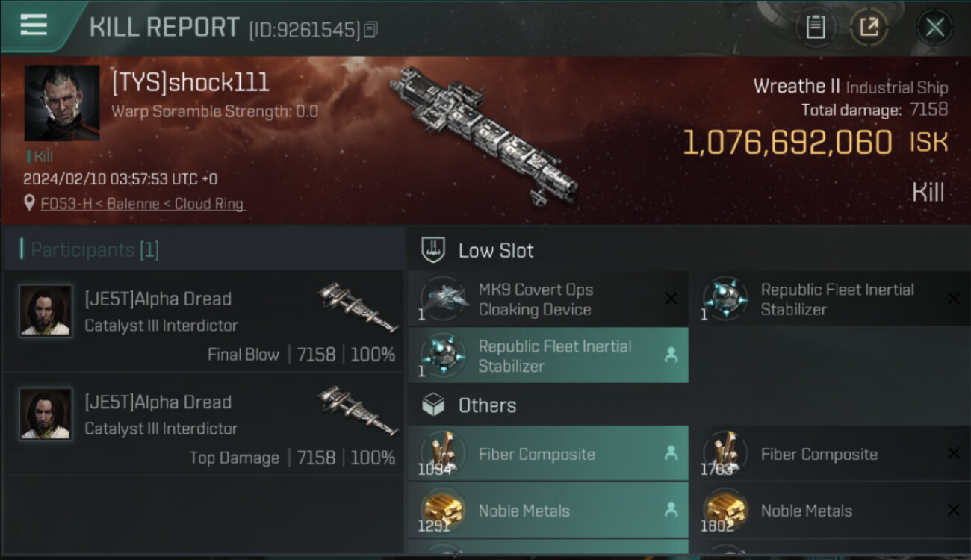Click the Catalyst III Interdictor ship icon
The width and height of the screenshot is (971, 560).
(x=358, y=306)
